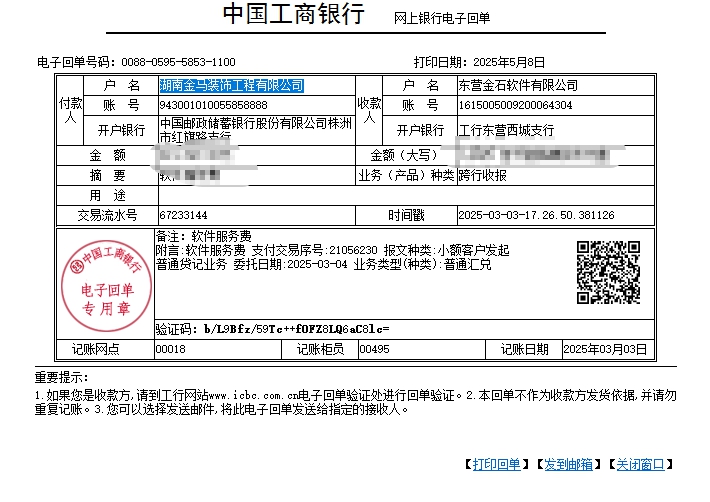Click transaction serial number 67233144

coord(183,215)
